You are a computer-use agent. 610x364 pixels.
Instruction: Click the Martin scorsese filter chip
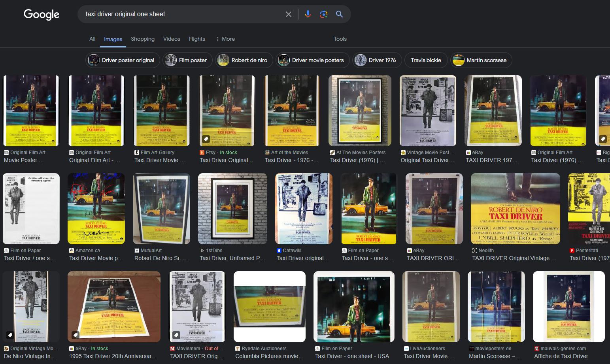pos(482,60)
